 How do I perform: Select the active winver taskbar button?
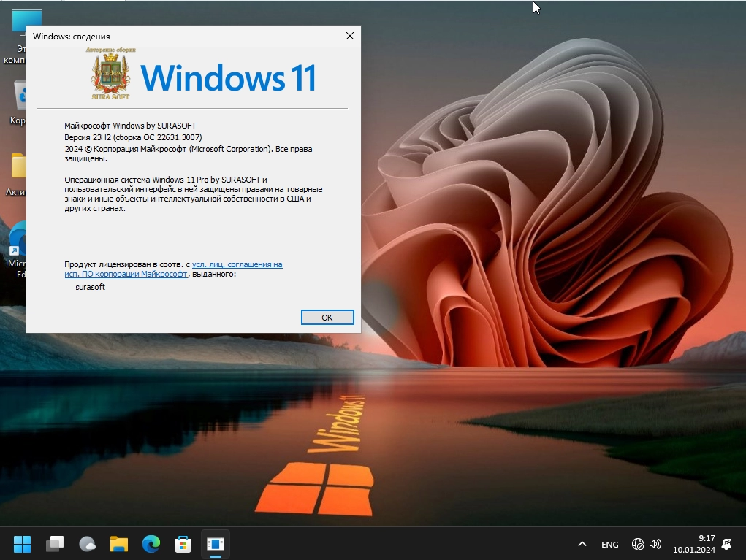pos(216,544)
